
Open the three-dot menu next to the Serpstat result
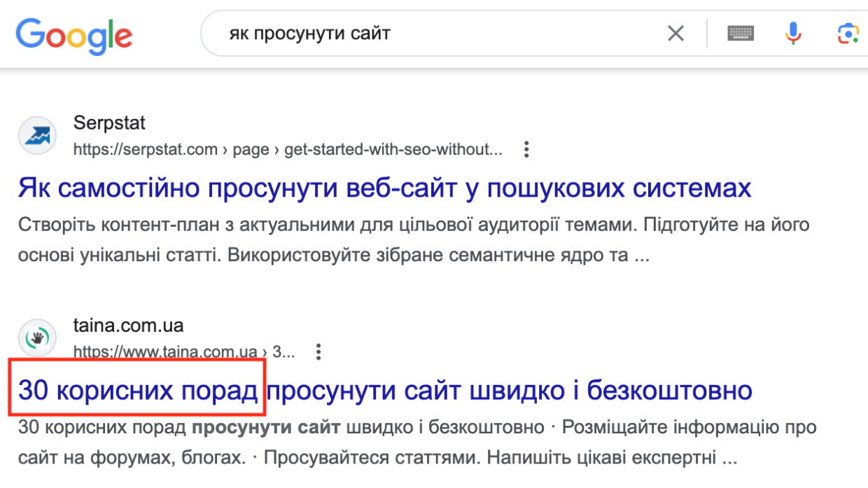[526, 149]
